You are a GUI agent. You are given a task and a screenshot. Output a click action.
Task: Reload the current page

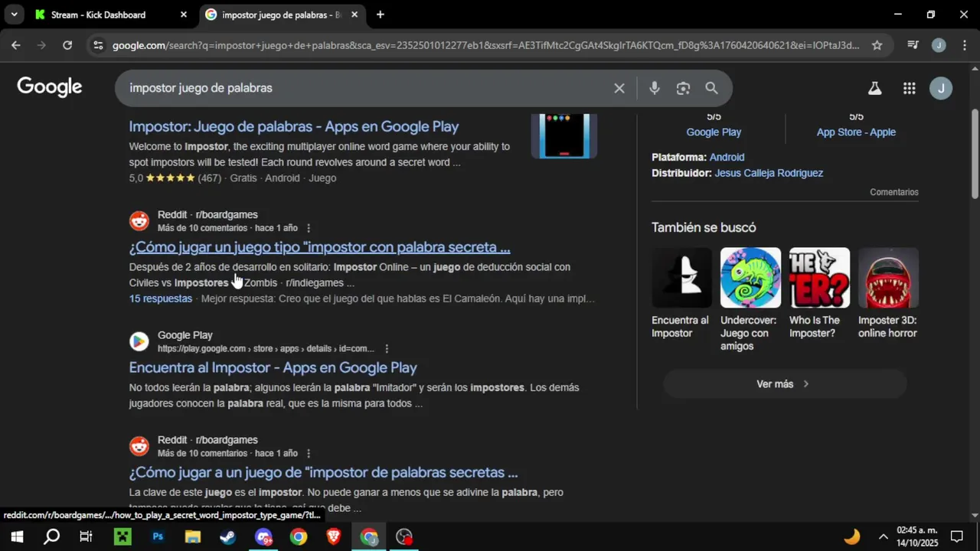coord(67,45)
